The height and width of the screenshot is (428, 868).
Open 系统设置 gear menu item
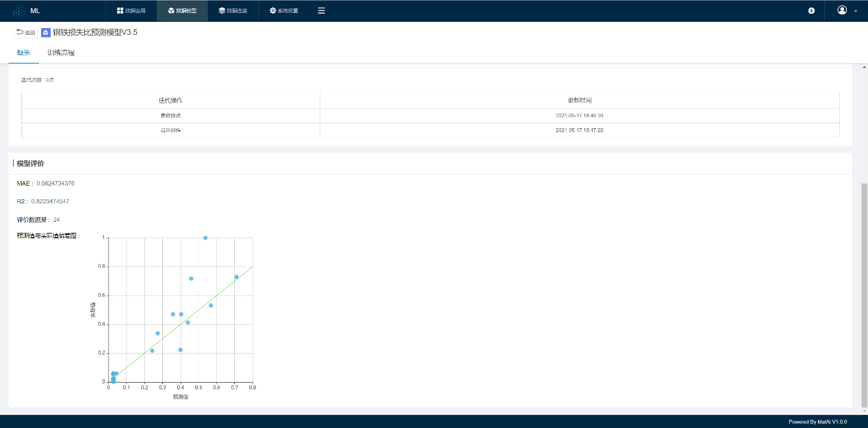[x=284, y=11]
